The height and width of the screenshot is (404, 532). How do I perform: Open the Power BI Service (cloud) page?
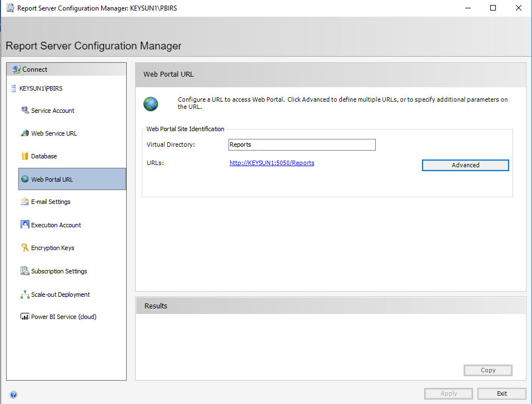[x=63, y=317]
